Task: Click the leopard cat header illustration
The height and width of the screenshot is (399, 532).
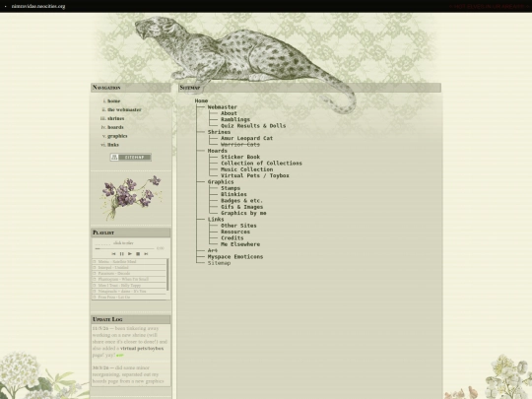Action: [x=244, y=63]
